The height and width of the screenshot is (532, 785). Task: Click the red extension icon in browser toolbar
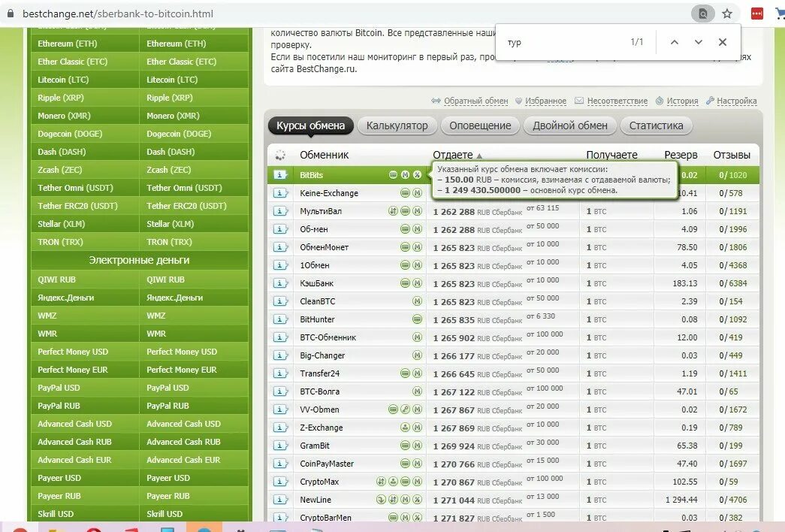click(757, 14)
